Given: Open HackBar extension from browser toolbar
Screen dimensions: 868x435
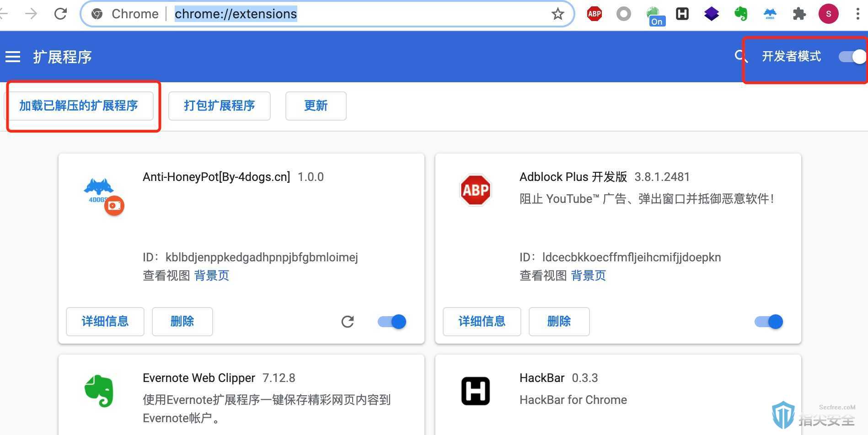Looking at the screenshot, I should 682,14.
